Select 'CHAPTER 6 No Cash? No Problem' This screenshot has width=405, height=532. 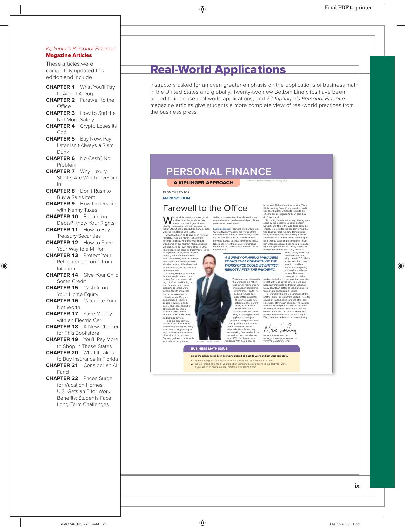78,161
